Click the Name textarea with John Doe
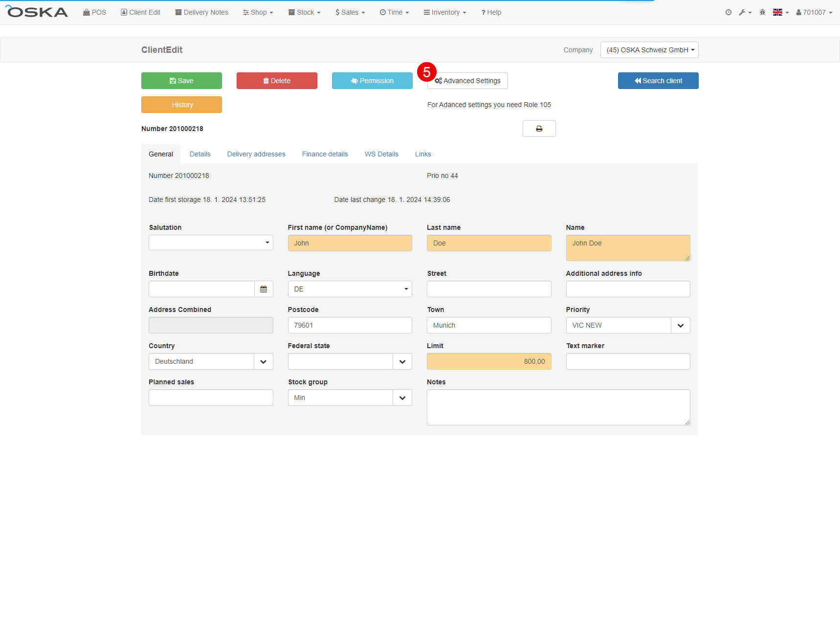This screenshot has width=840, height=621. pyautogui.click(x=628, y=248)
